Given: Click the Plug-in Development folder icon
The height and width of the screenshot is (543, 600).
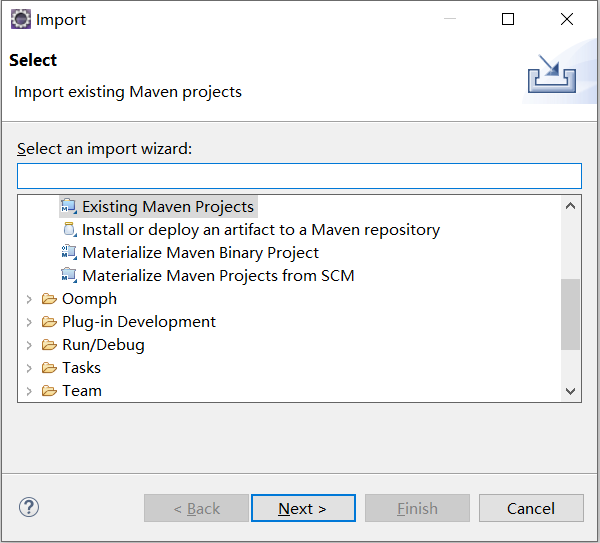Looking at the screenshot, I should [x=49, y=322].
